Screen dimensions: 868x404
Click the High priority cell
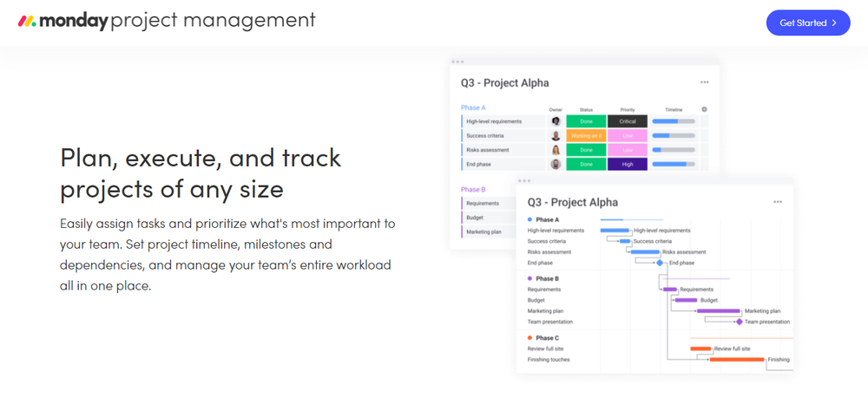[628, 164]
